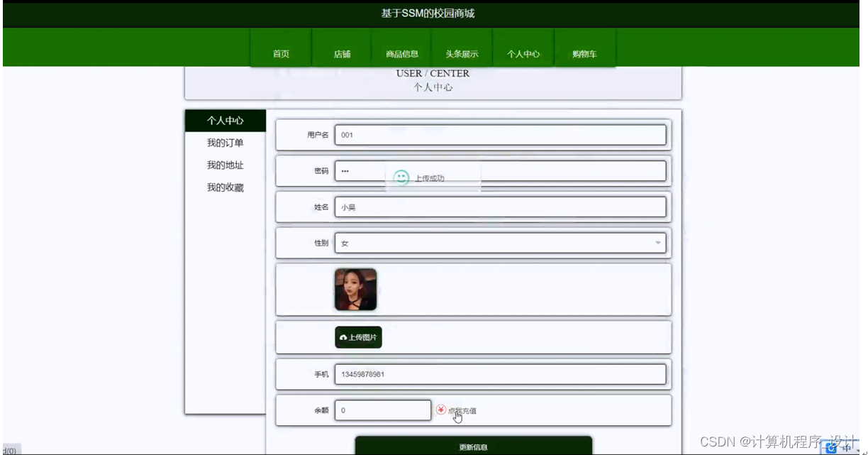Click the smiley icon in 上传成功 toast
The image size is (868, 455).
[x=401, y=177]
